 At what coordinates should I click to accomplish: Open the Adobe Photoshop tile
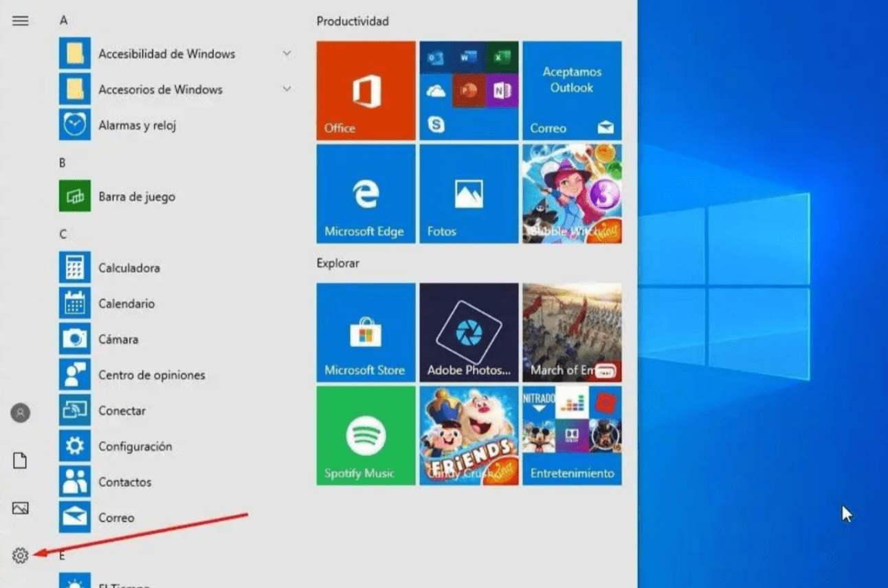point(469,332)
